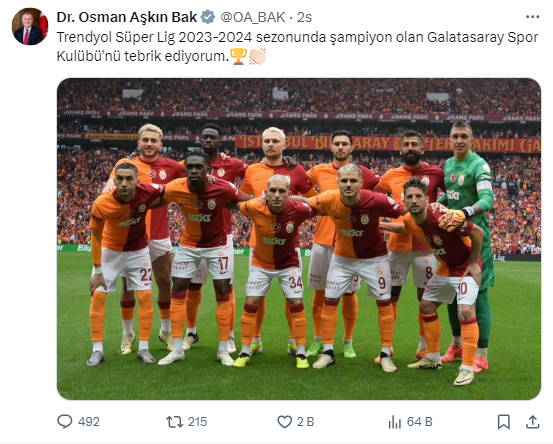Open the @OA_BAK handle link
The image size is (553, 444).
(x=253, y=17)
